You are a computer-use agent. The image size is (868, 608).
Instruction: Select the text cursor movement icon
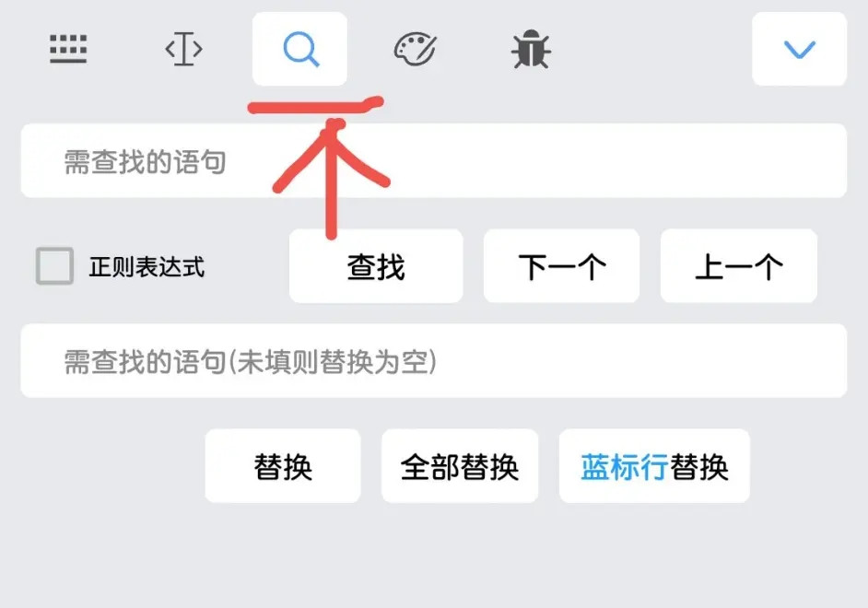coord(183,49)
